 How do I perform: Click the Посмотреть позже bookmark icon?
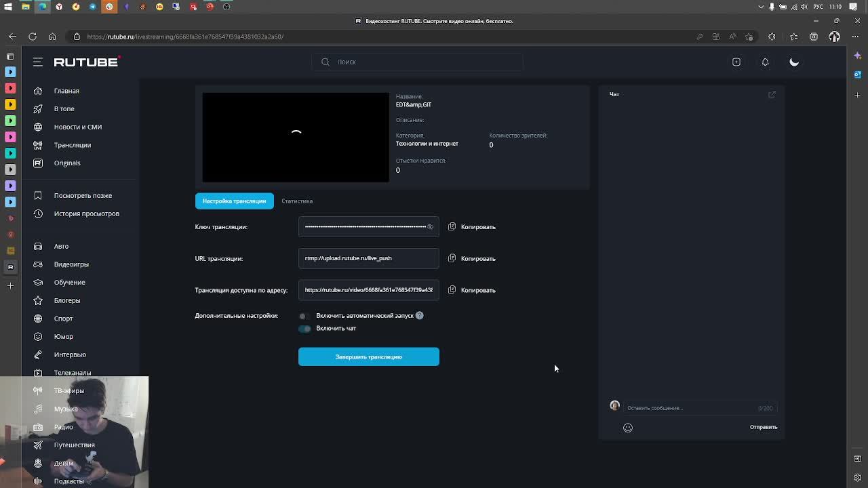pos(38,195)
